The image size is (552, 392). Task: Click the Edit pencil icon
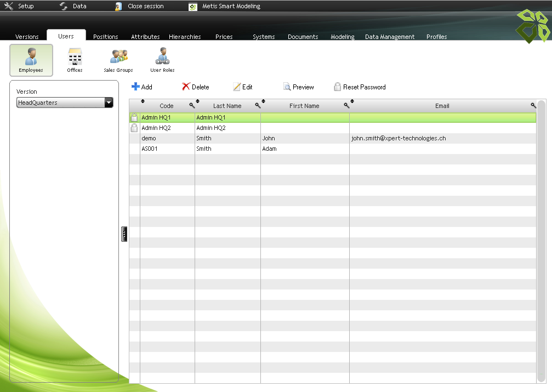[237, 87]
